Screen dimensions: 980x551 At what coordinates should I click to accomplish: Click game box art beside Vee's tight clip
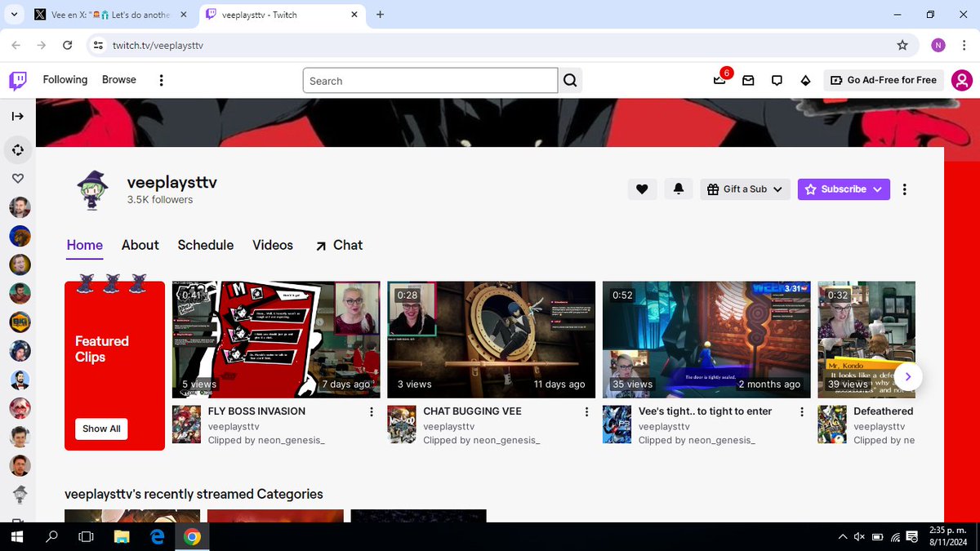pyautogui.click(x=617, y=424)
